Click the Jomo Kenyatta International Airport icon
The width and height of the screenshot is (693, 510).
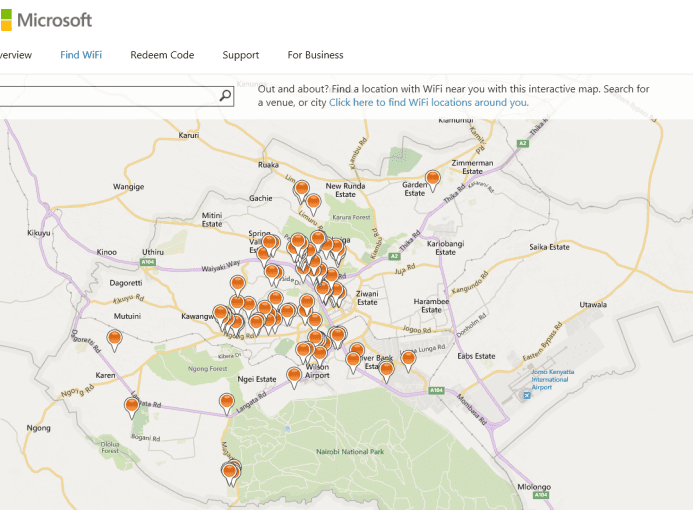tap(527, 396)
